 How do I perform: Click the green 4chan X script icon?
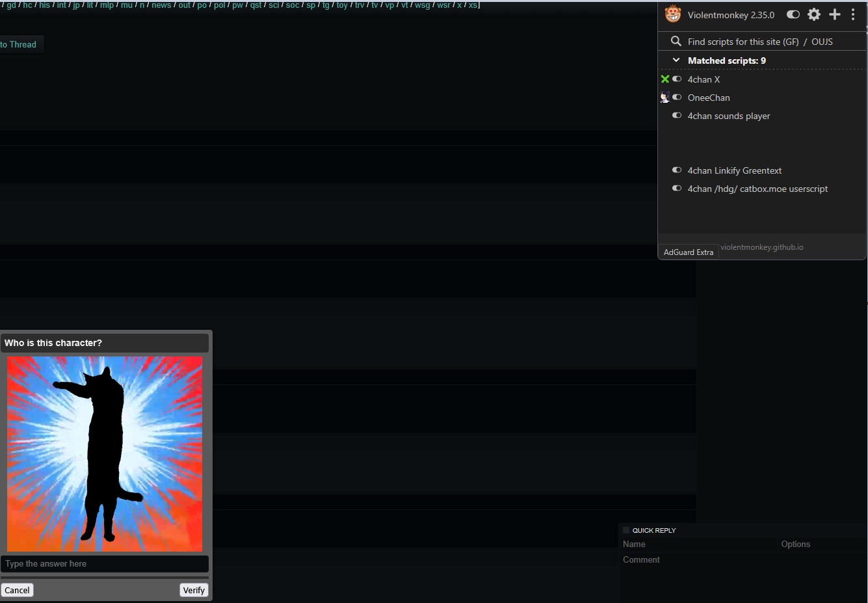[665, 79]
